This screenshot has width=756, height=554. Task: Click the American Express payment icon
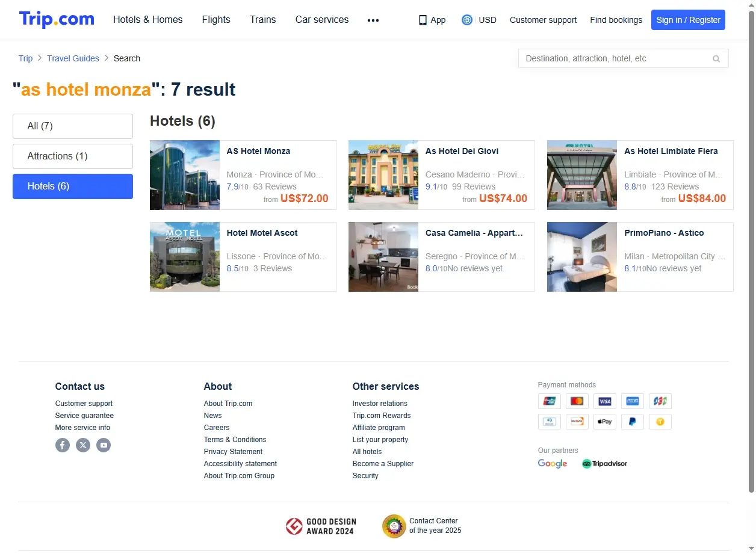click(x=633, y=401)
